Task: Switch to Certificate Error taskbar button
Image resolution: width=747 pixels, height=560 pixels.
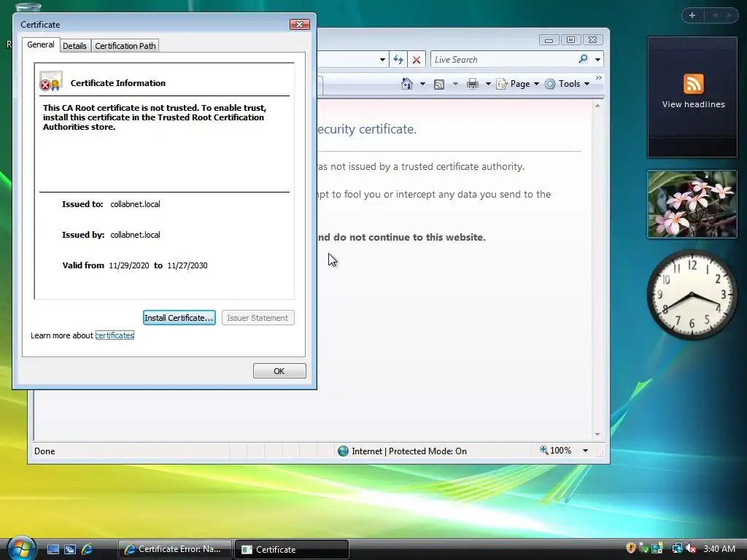Action: click(x=175, y=549)
